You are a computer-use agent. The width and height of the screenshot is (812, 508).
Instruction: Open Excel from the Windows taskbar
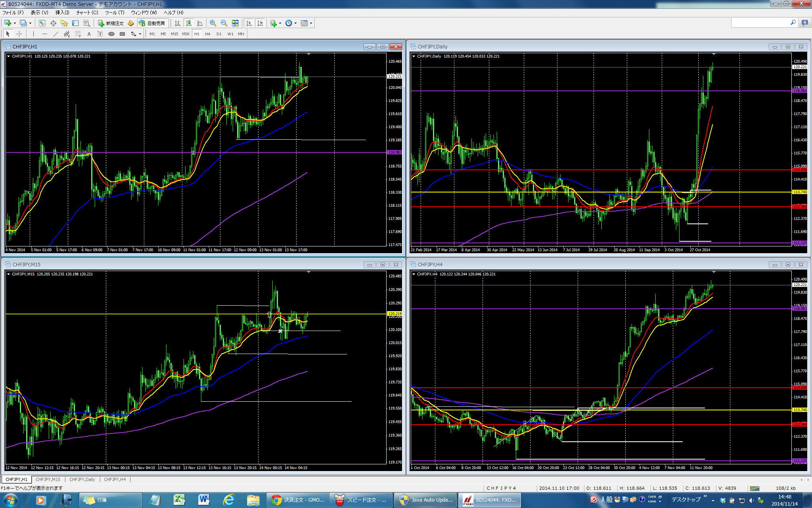pyautogui.click(x=179, y=500)
